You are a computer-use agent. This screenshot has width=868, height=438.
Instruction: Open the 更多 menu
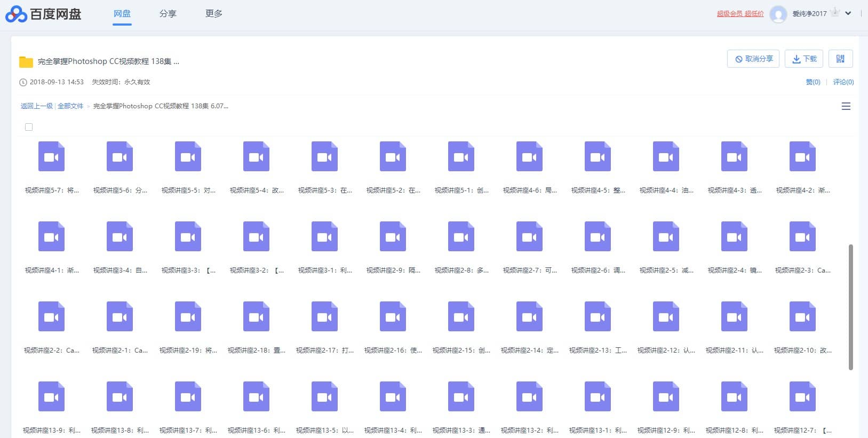214,13
